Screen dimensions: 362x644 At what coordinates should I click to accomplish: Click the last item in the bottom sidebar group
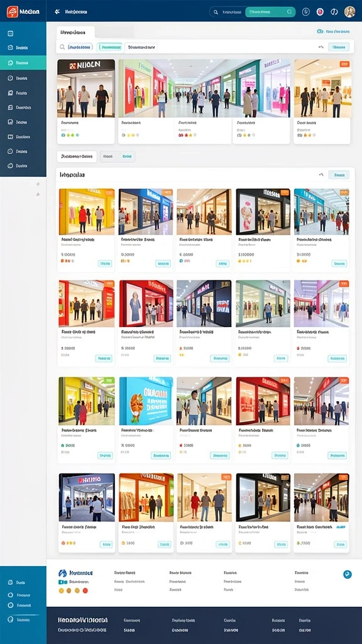tap(23, 619)
